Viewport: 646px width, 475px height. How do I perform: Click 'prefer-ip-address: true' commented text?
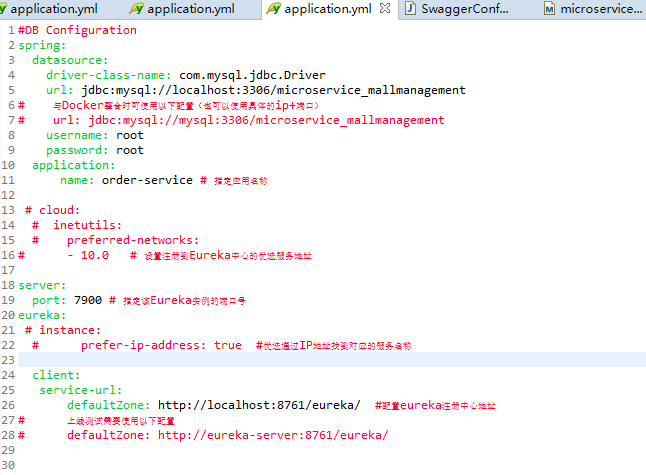161,345
